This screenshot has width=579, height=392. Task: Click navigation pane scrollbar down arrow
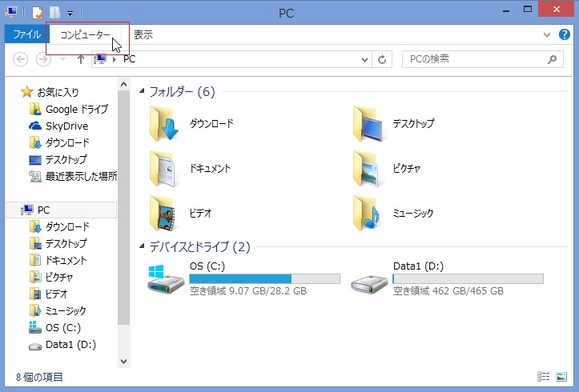[123, 362]
